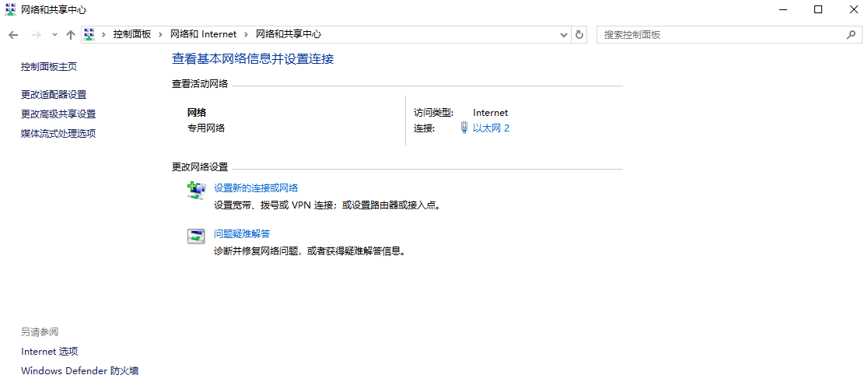Click the Ethernet plug icon beside 以太网 2
Screen dimensions: 868x382
464,128
